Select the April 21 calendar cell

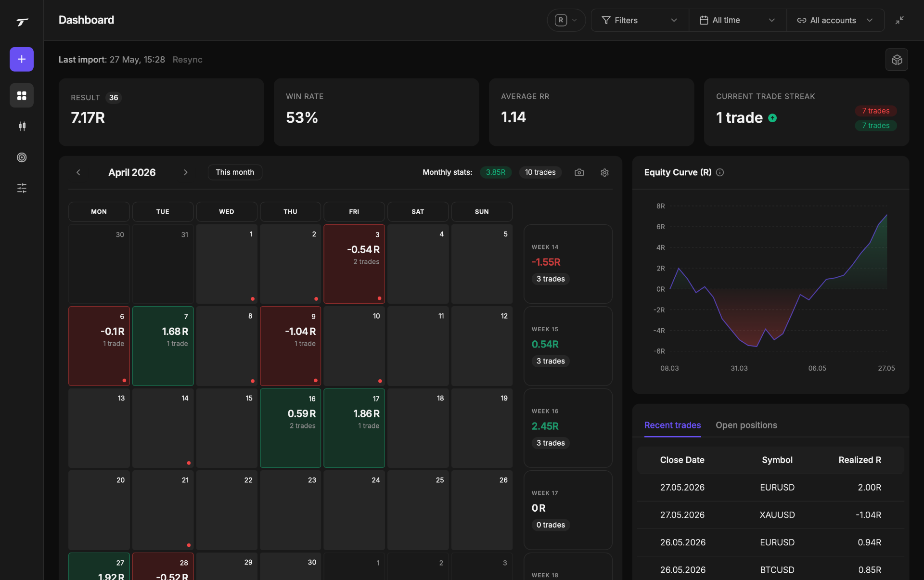pyautogui.click(x=163, y=510)
